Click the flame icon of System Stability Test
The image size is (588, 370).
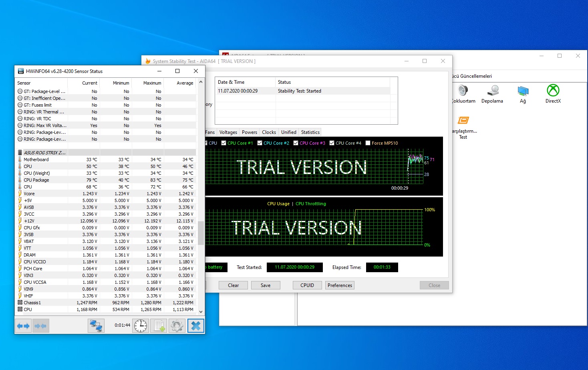click(148, 61)
